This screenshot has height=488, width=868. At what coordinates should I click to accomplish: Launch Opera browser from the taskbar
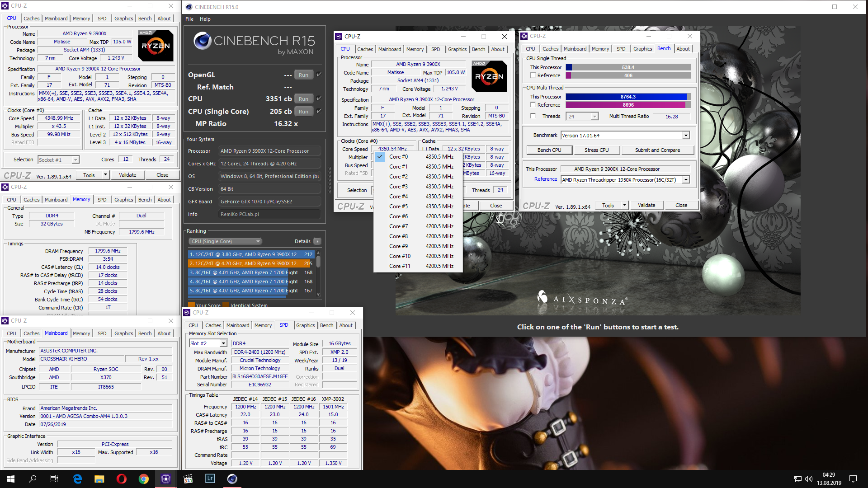[122, 479]
